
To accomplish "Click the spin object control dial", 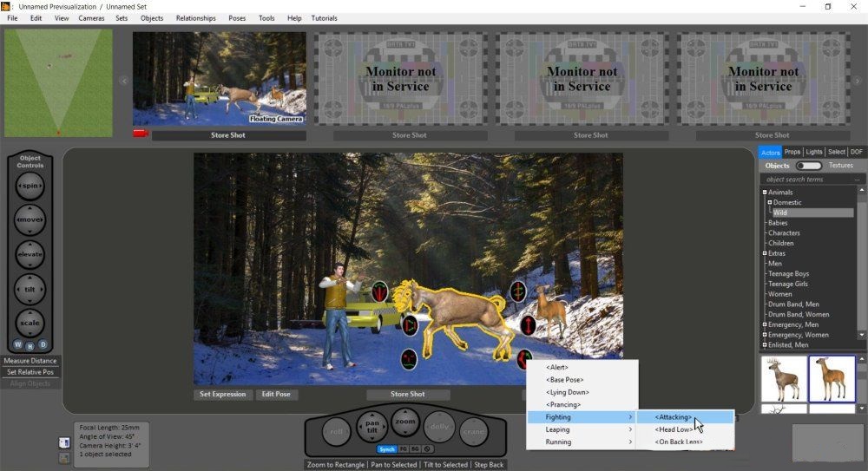I will (x=30, y=186).
